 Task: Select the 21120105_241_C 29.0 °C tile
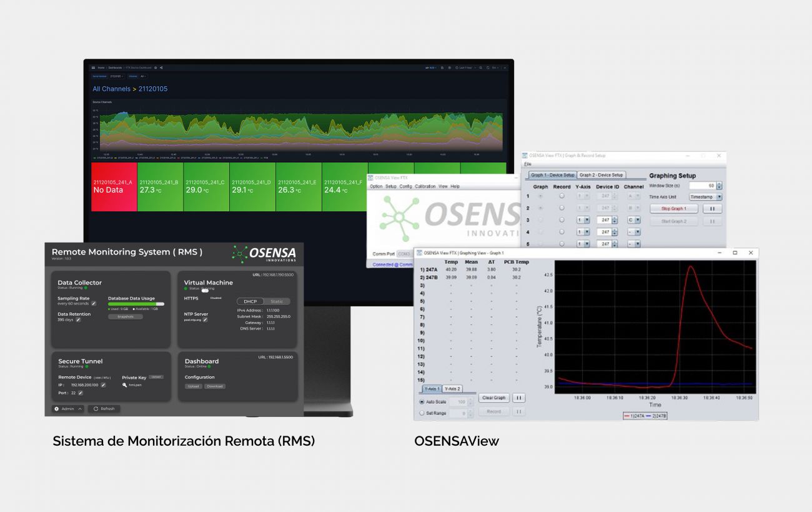point(206,187)
